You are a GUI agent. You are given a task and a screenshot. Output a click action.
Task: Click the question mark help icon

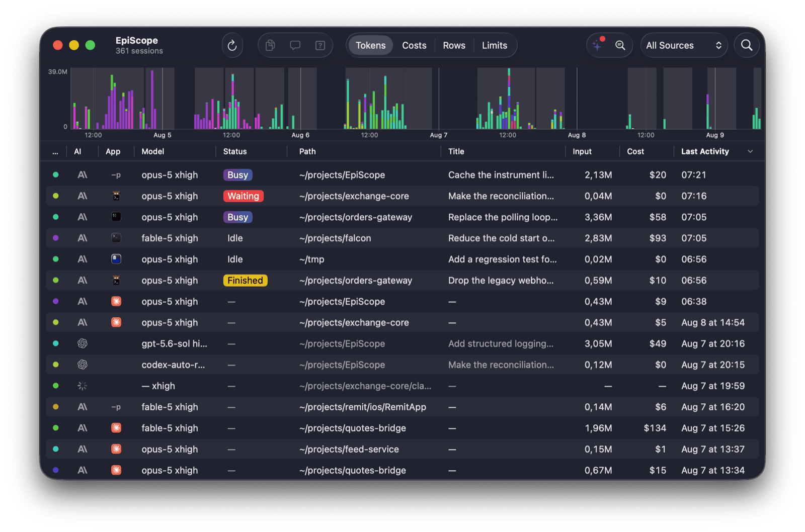click(x=320, y=46)
